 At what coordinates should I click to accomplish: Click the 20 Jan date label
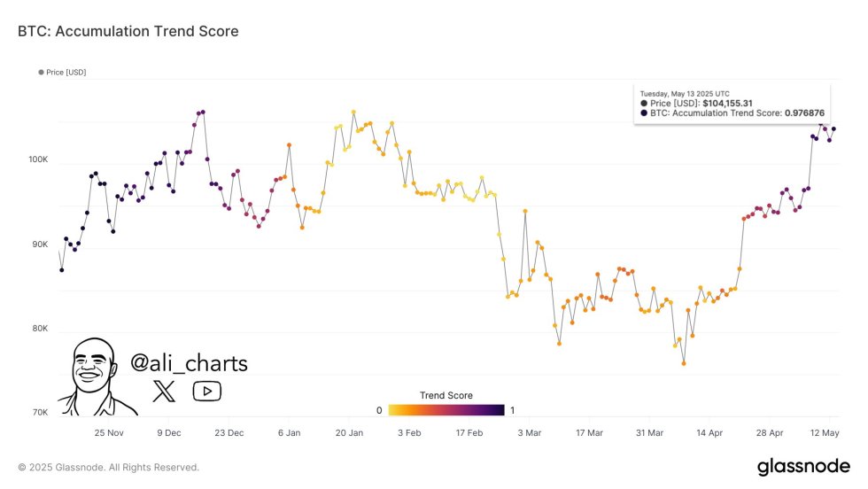pos(349,432)
